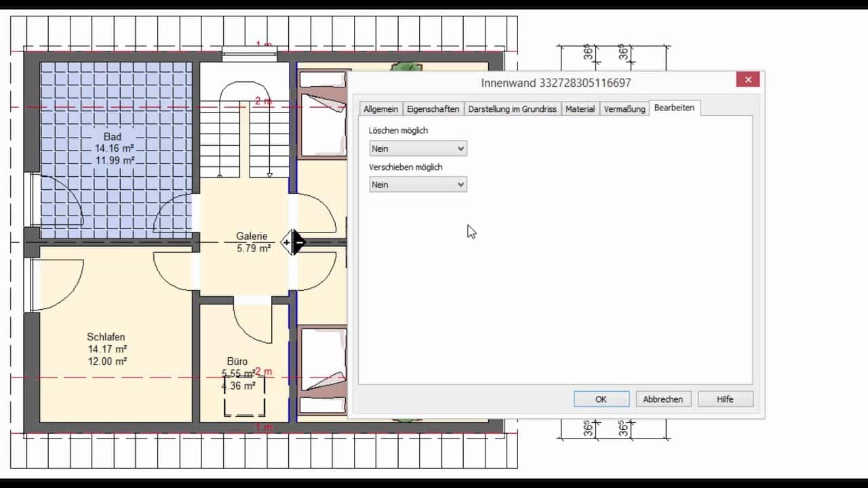Open the Löschen möglich dropdown

click(418, 148)
